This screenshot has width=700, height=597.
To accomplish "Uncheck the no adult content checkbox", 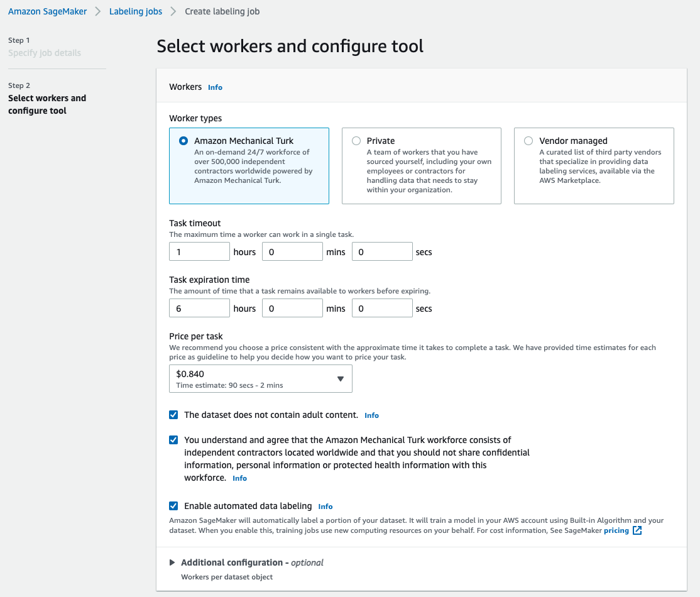I will (173, 415).
